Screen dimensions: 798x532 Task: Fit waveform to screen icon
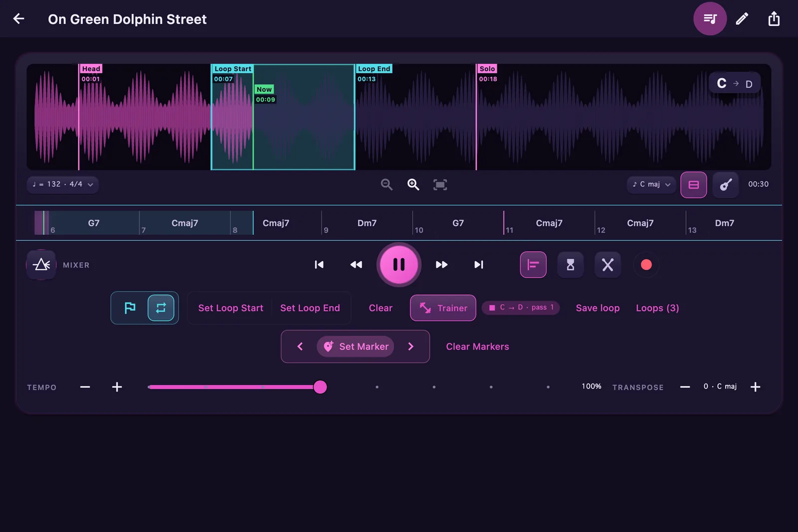440,184
